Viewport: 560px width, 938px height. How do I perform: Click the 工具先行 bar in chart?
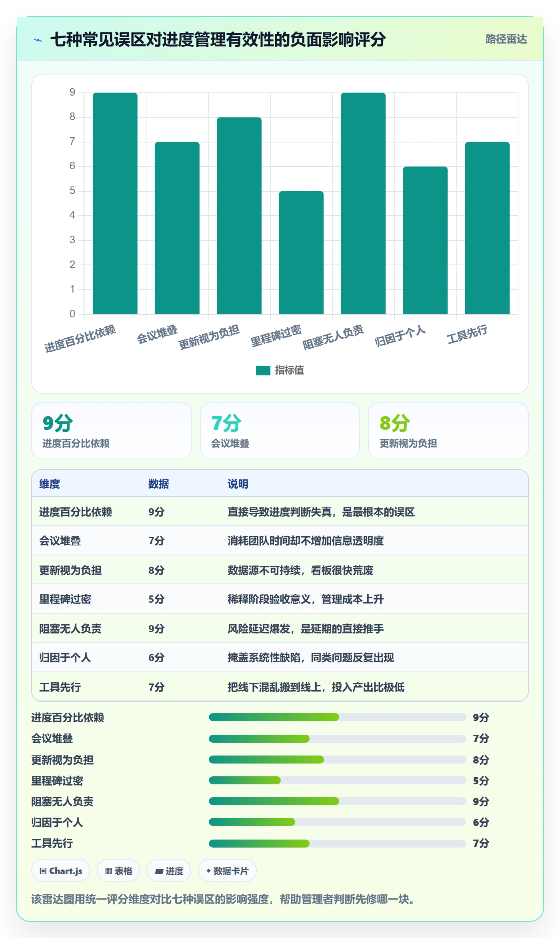tap(487, 228)
